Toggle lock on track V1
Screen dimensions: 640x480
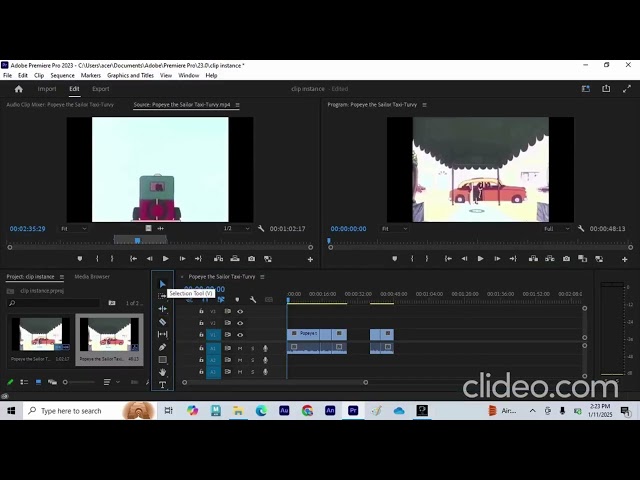click(x=201, y=335)
